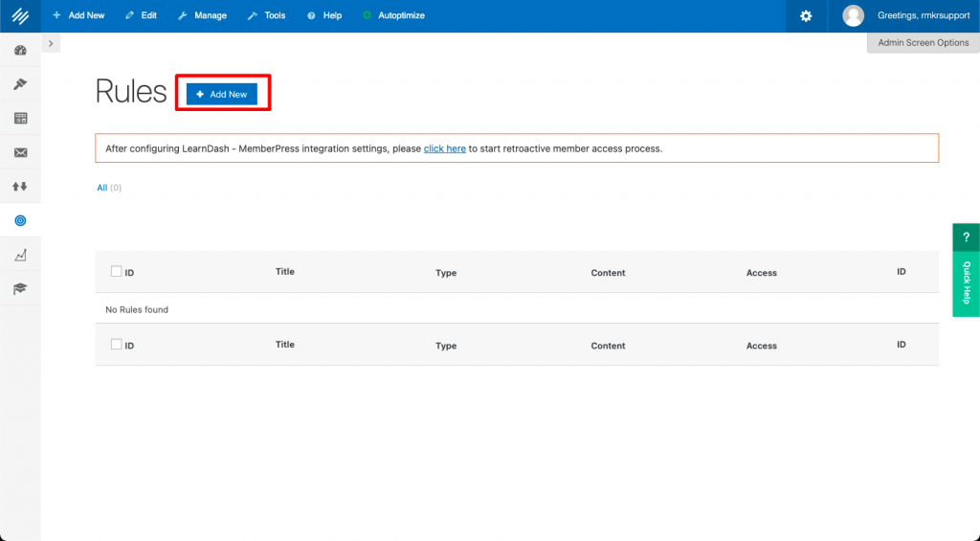980x541 pixels.
Task: Click the pin icon in sidebar
Action: [x=20, y=84]
